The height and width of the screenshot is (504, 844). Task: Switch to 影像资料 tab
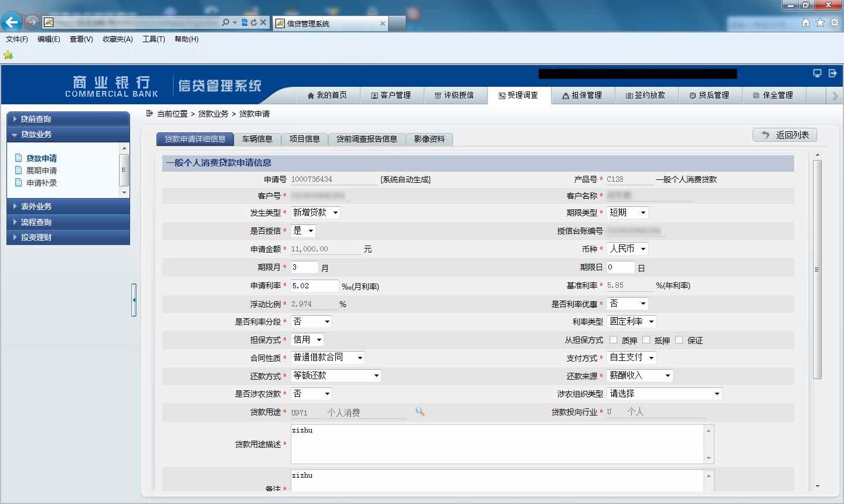coord(430,139)
